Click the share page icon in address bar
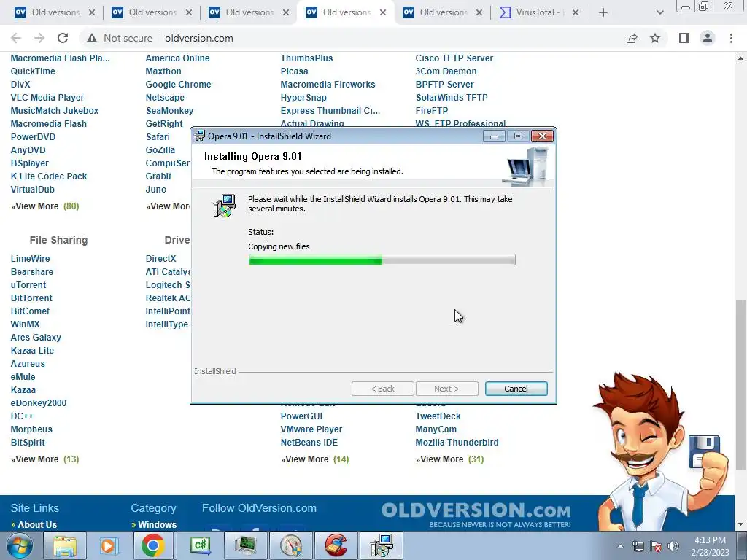Screen dimensions: 747x560 [632, 38]
